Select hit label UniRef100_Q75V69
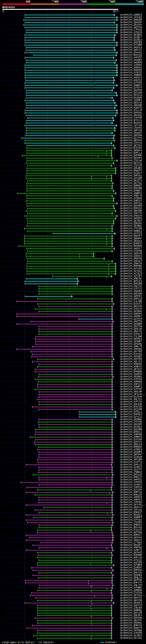This screenshot has height=644, width=146. click(131, 82)
